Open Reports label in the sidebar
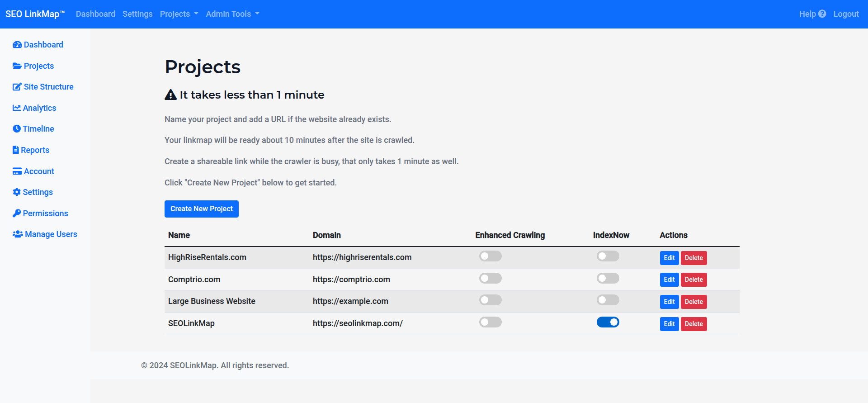This screenshot has height=403, width=868. tap(35, 150)
